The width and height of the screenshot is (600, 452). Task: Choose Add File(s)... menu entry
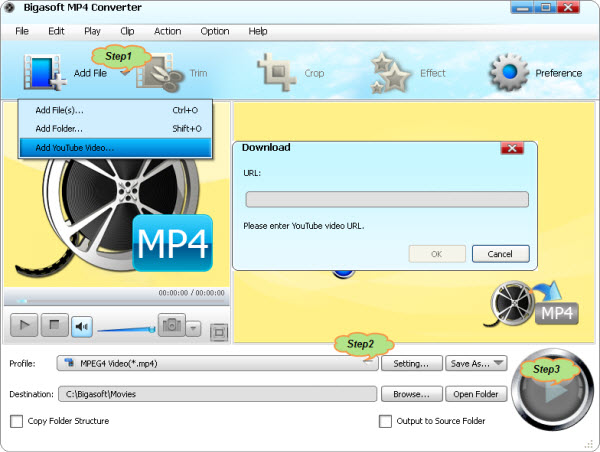coord(116,110)
